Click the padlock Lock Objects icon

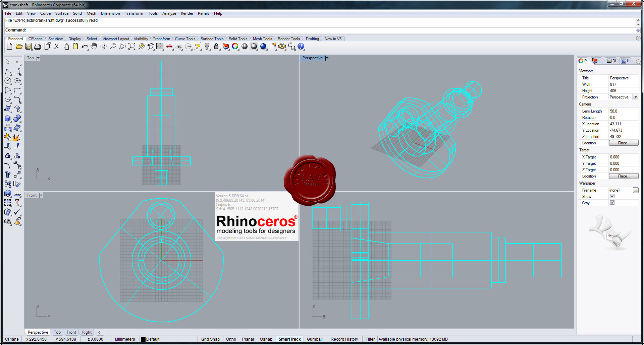pos(216,47)
